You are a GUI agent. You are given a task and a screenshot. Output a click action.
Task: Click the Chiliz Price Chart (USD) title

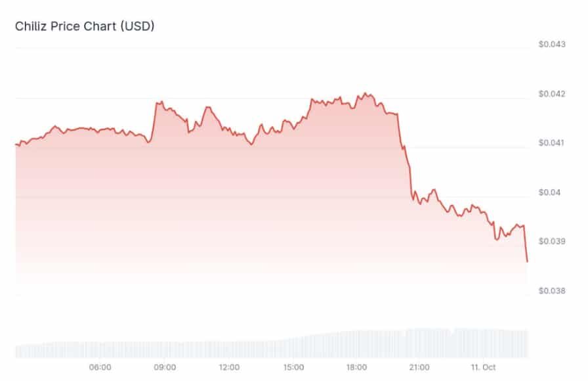tap(85, 26)
